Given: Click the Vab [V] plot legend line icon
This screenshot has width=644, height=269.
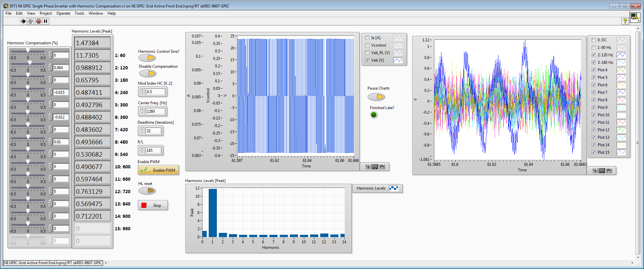Looking at the screenshot, I should [x=398, y=60].
